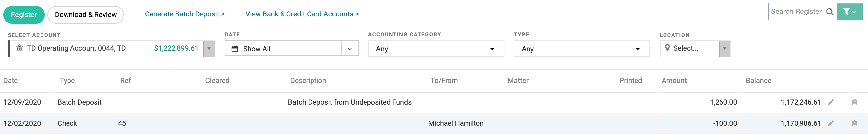Click the bank icon in account selector
Image resolution: width=868 pixels, height=135 pixels.
(x=19, y=48)
